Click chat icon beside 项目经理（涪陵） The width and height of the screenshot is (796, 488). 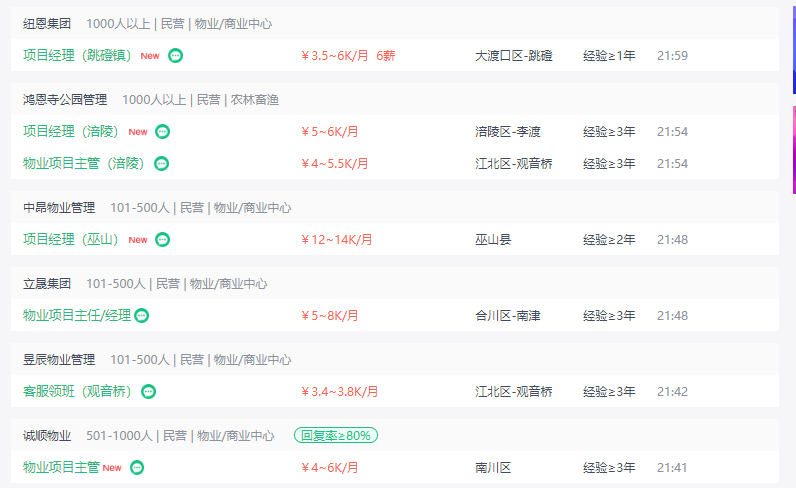coord(162,132)
